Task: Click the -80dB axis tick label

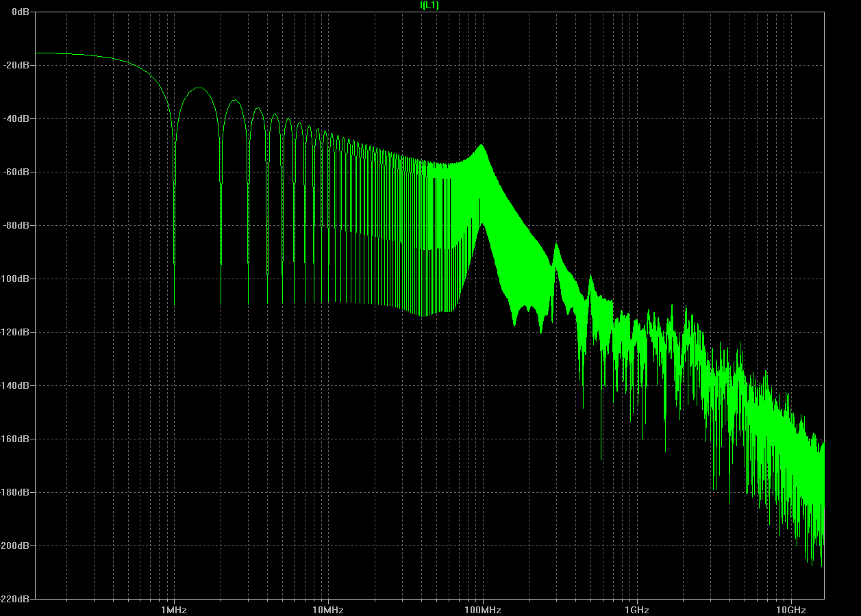Action: 16,226
